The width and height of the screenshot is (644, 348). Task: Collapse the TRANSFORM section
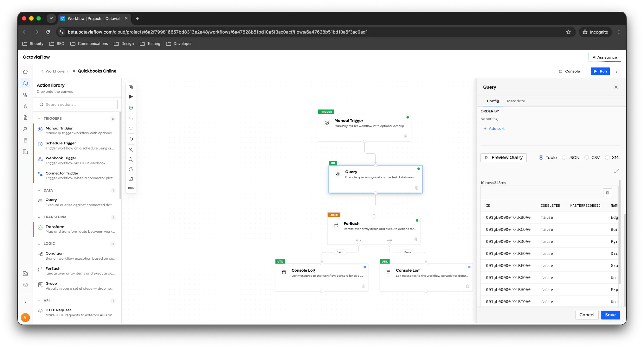(39, 217)
